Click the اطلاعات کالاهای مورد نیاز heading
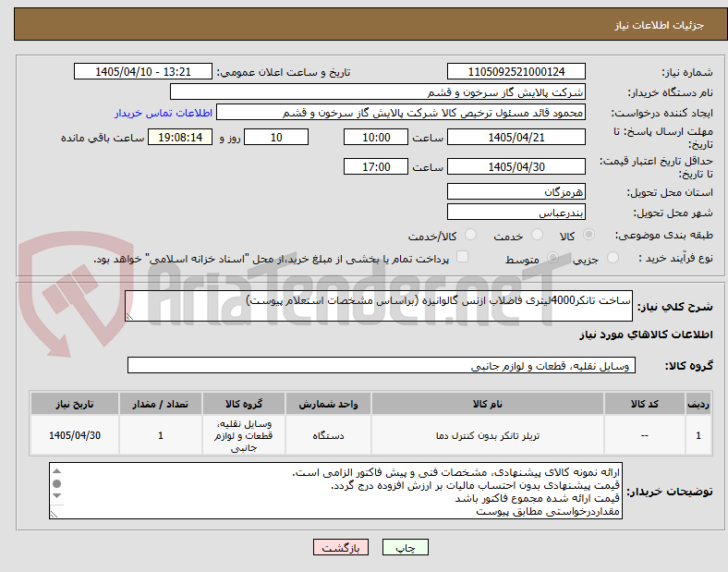This screenshot has width=728, height=572. (646, 335)
